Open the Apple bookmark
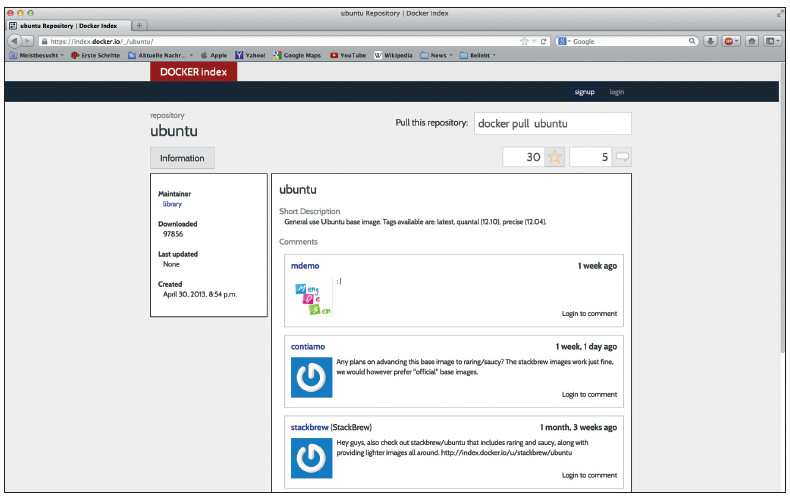 [214, 55]
